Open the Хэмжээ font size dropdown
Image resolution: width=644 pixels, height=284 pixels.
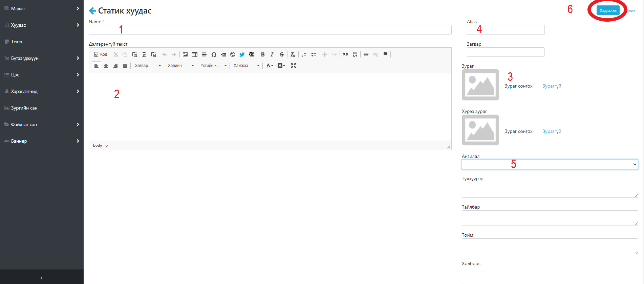[x=246, y=66]
